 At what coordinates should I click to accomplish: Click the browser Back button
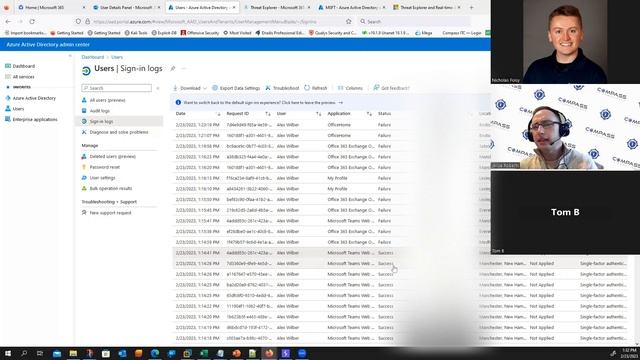coord(9,21)
